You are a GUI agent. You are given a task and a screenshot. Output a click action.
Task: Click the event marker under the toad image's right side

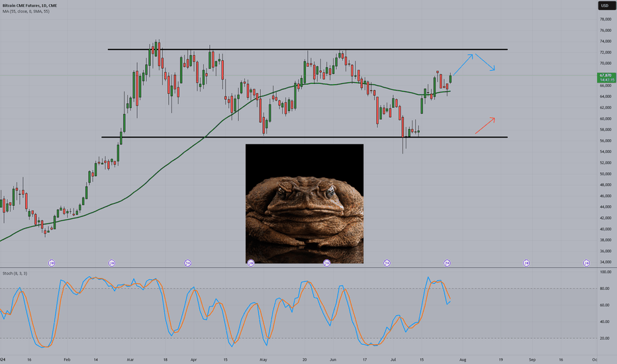click(326, 263)
